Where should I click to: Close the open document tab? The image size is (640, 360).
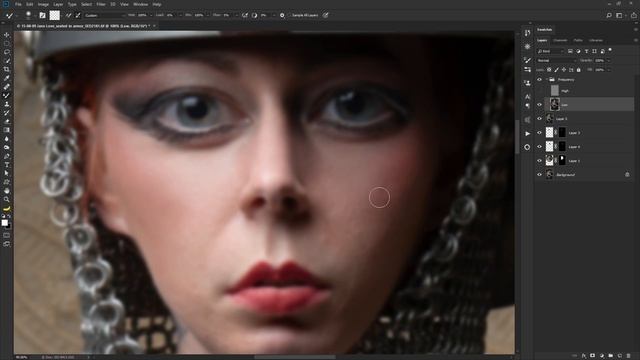point(154,26)
